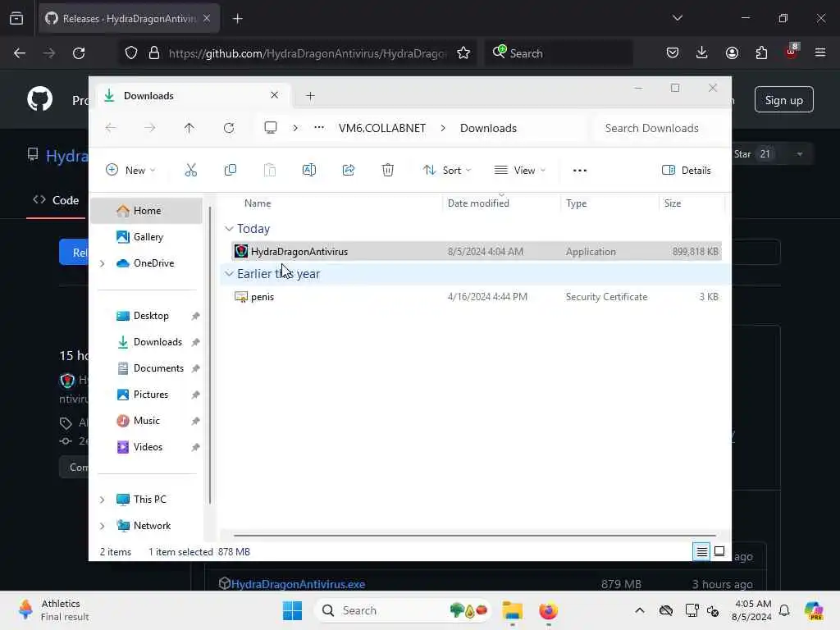Open notifications bell in the taskbar
Screen dimensions: 840x630
pyautogui.click(x=784, y=610)
